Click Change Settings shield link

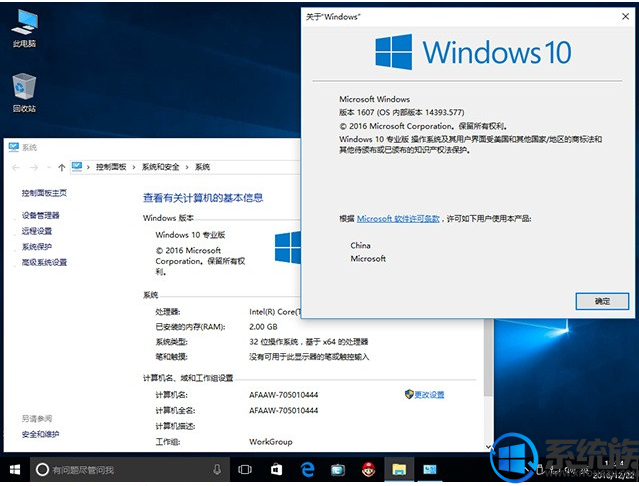425,394
